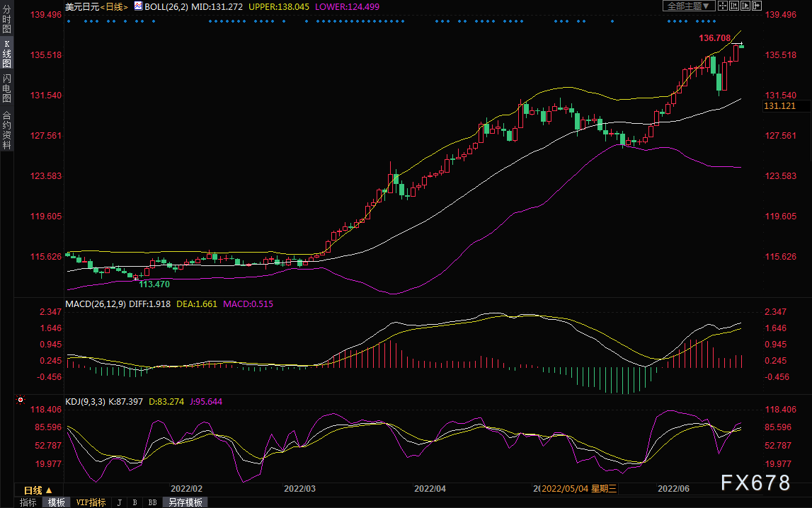Click the 2022/05/04 date marker on time axis
Screen dimensions: 812x508
[569, 489]
